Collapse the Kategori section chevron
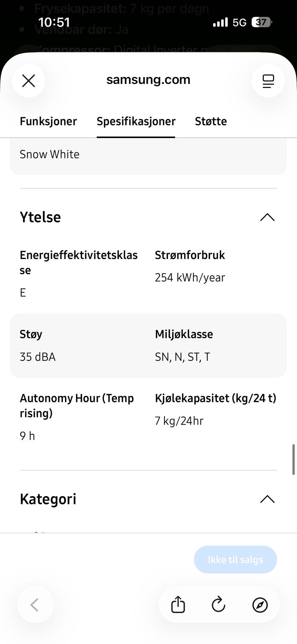 267,499
